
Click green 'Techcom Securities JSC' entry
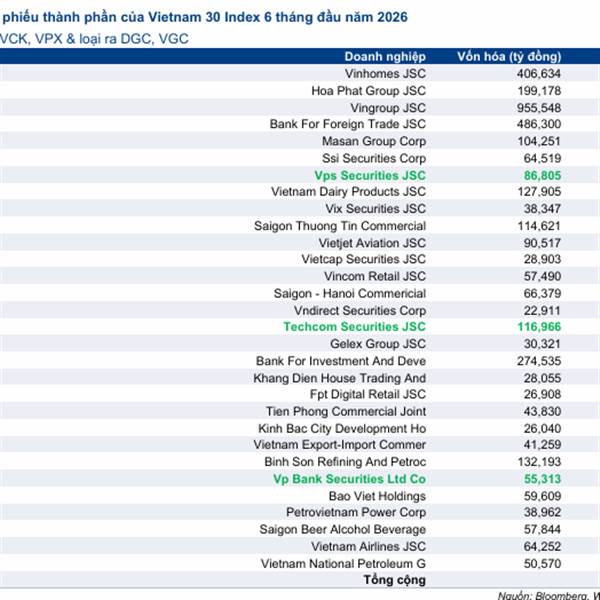pos(354,327)
